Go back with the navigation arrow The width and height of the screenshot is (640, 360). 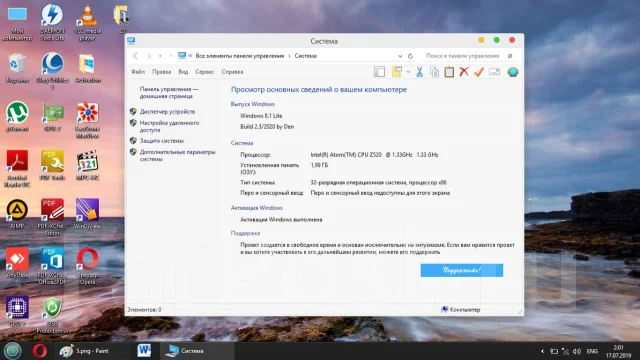pos(136,56)
